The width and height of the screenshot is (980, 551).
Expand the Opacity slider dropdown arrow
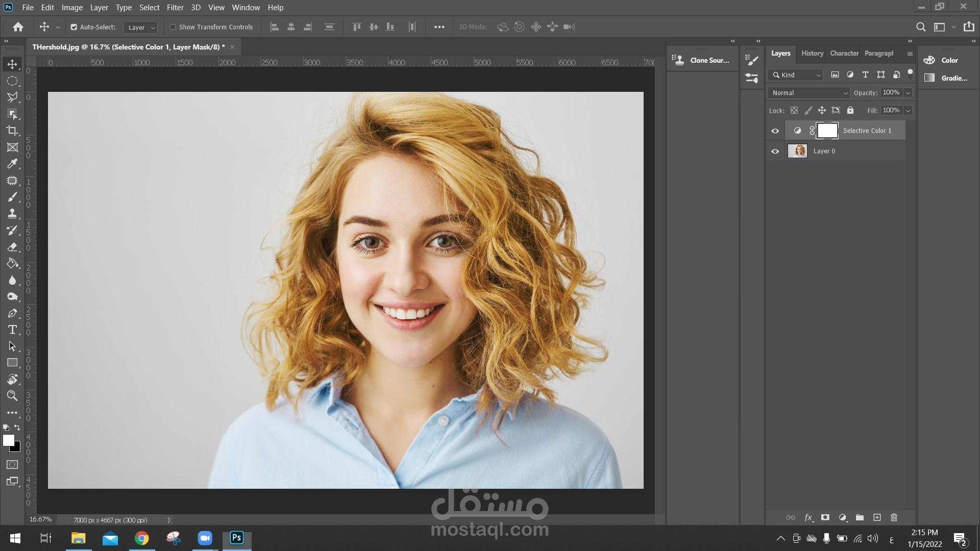[908, 93]
